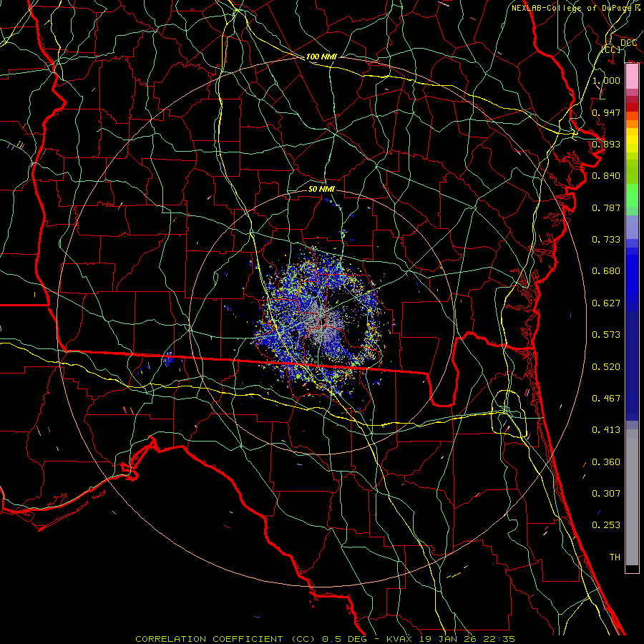Click the 0.360 scale label
Viewport: 644px width, 644px height.
606,462
